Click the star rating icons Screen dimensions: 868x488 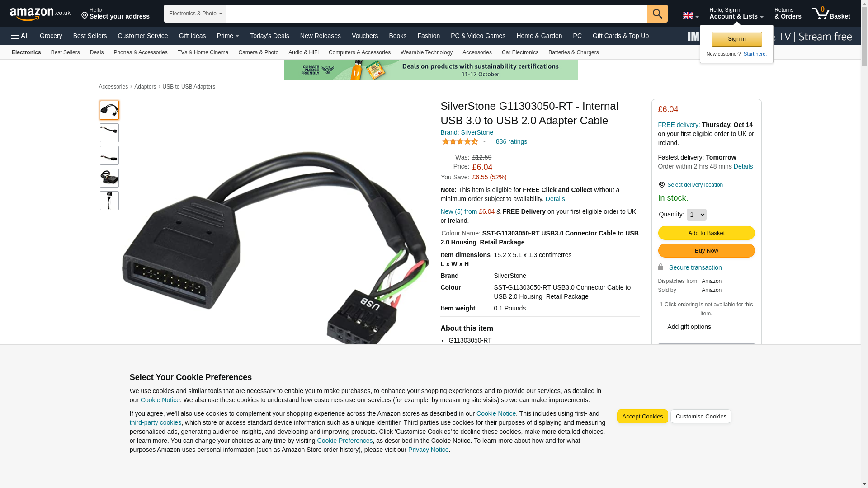460,141
